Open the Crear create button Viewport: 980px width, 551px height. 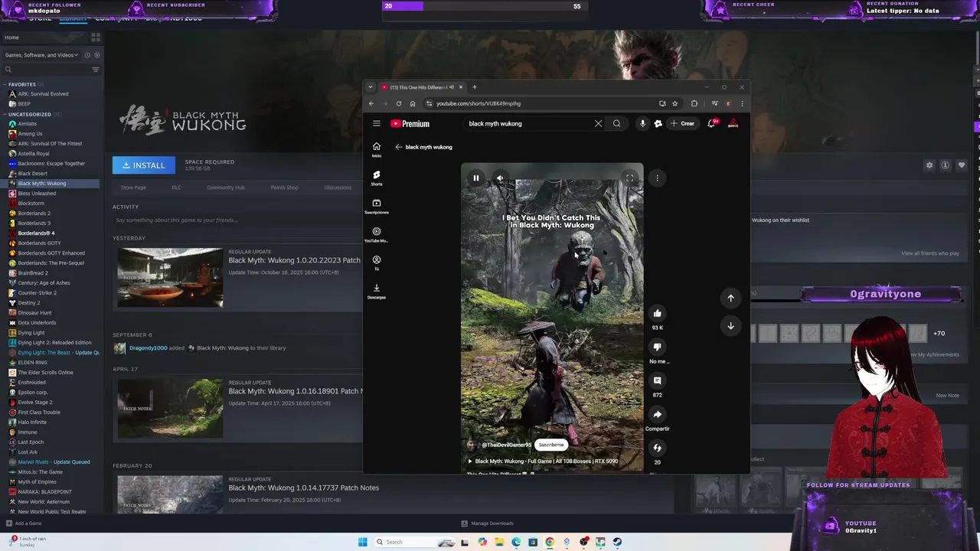tap(682, 123)
